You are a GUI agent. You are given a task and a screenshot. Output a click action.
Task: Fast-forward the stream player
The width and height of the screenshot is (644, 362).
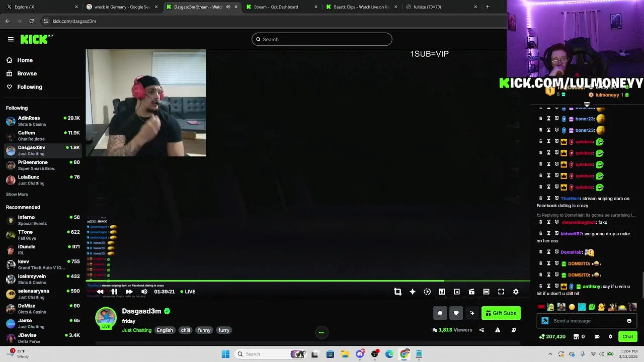(129, 292)
